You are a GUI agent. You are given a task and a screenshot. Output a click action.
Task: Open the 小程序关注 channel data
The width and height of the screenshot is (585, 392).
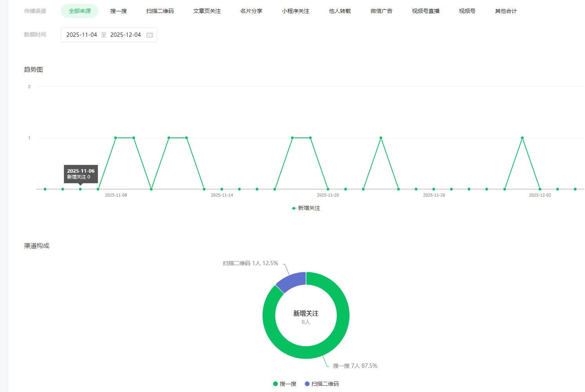tap(295, 11)
